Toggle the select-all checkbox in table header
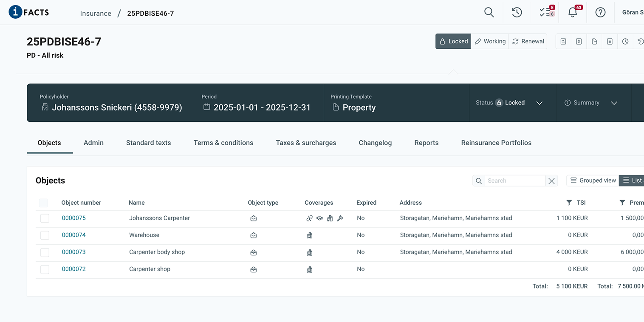 pyautogui.click(x=43, y=203)
